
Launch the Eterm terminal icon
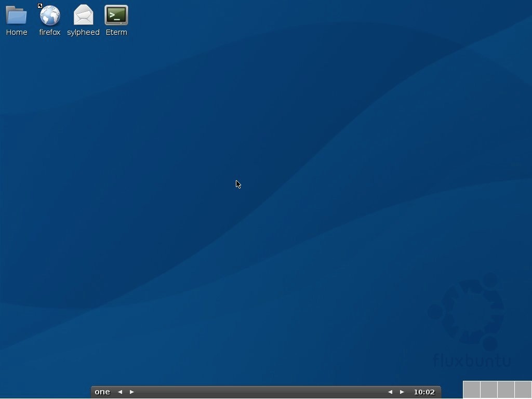[116, 15]
